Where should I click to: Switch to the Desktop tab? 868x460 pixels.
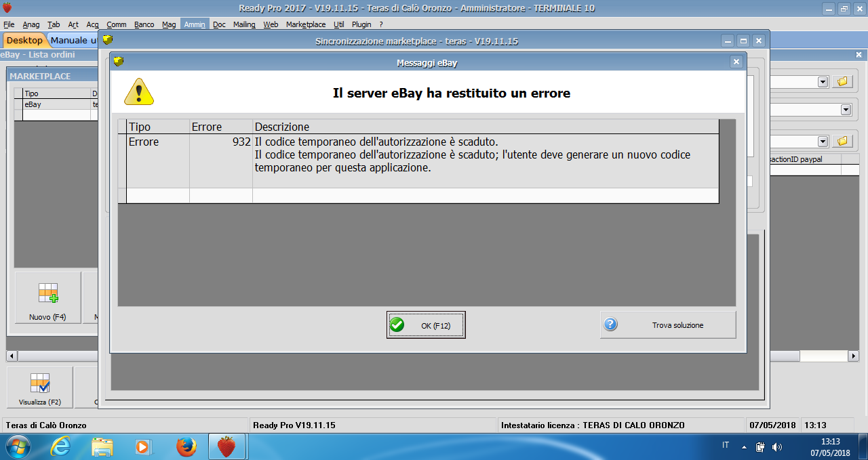pyautogui.click(x=24, y=41)
